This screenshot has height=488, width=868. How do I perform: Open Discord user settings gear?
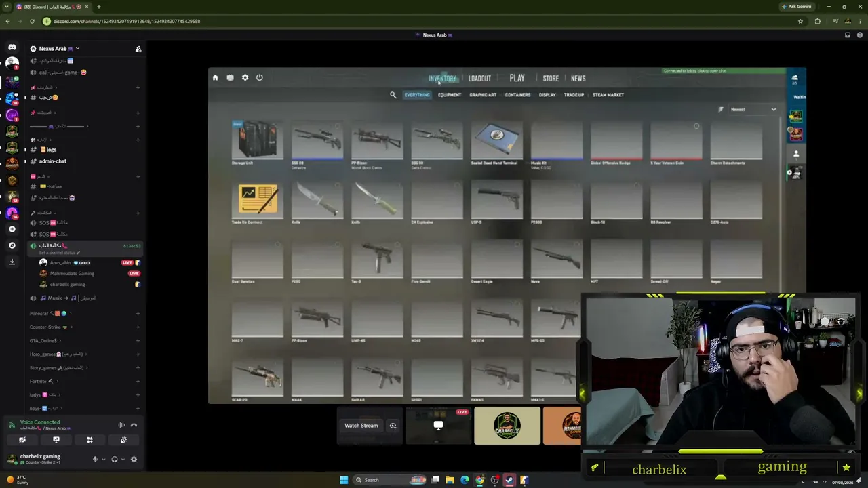[134, 459]
